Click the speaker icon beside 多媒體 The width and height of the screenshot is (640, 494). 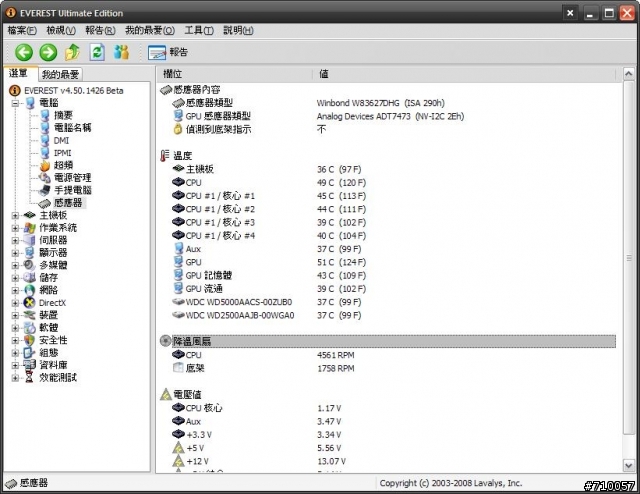(29, 265)
